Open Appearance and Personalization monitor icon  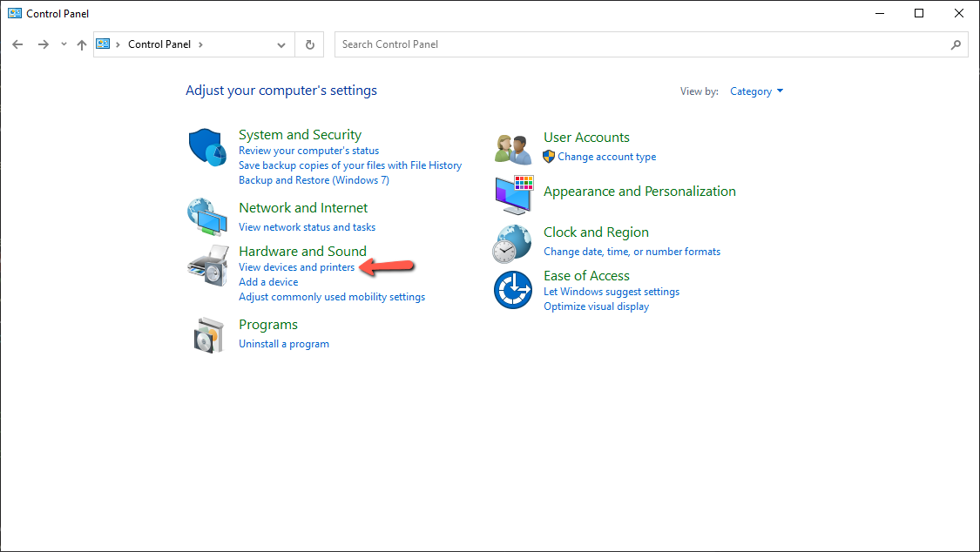(x=514, y=195)
